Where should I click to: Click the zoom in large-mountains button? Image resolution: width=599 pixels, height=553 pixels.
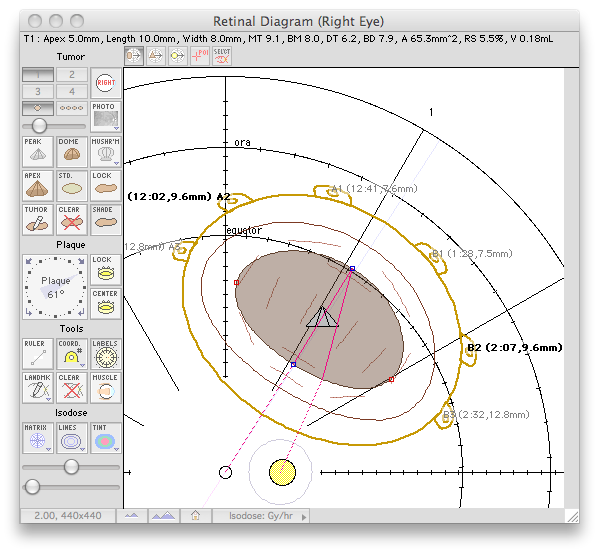click(164, 516)
